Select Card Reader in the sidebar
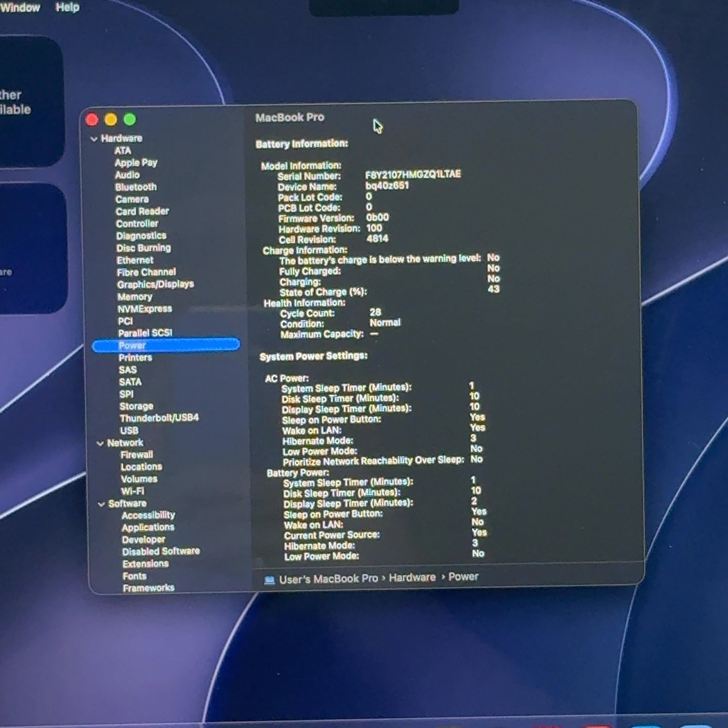This screenshot has height=728, width=728. (142, 212)
